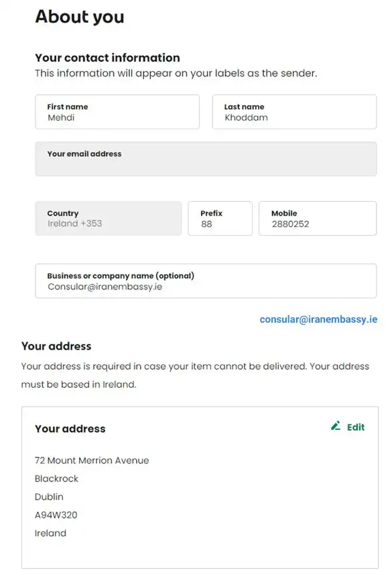Select the Last name field with Khoddam

pyautogui.click(x=295, y=112)
